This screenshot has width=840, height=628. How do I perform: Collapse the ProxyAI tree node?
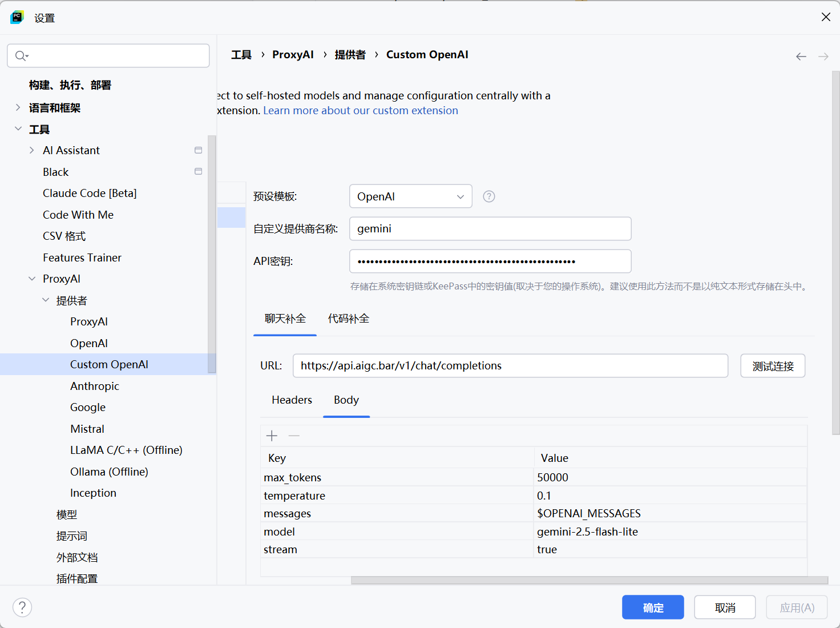pos(31,279)
